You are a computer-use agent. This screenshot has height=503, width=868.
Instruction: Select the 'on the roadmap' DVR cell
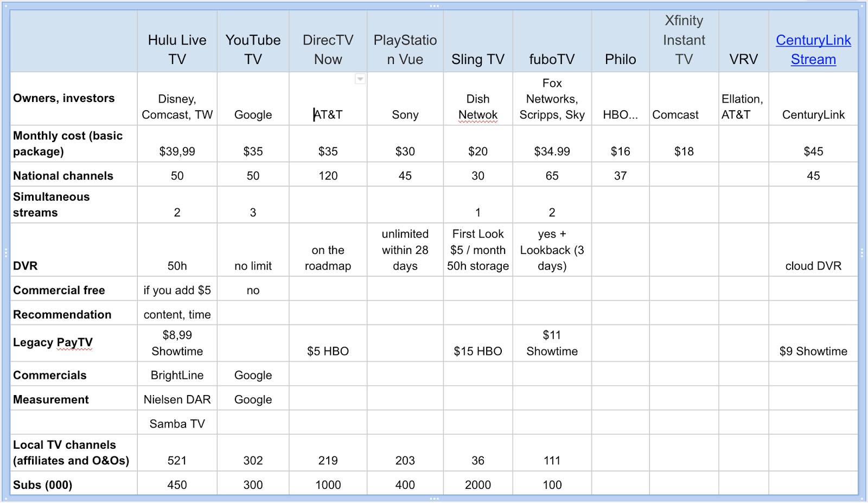click(328, 250)
